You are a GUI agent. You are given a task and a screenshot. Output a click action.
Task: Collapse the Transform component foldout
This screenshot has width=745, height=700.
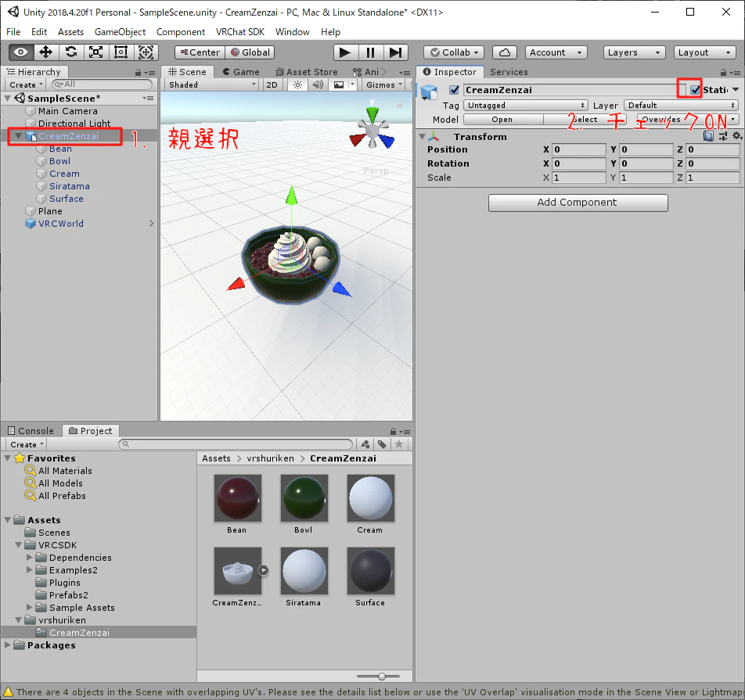click(x=422, y=137)
